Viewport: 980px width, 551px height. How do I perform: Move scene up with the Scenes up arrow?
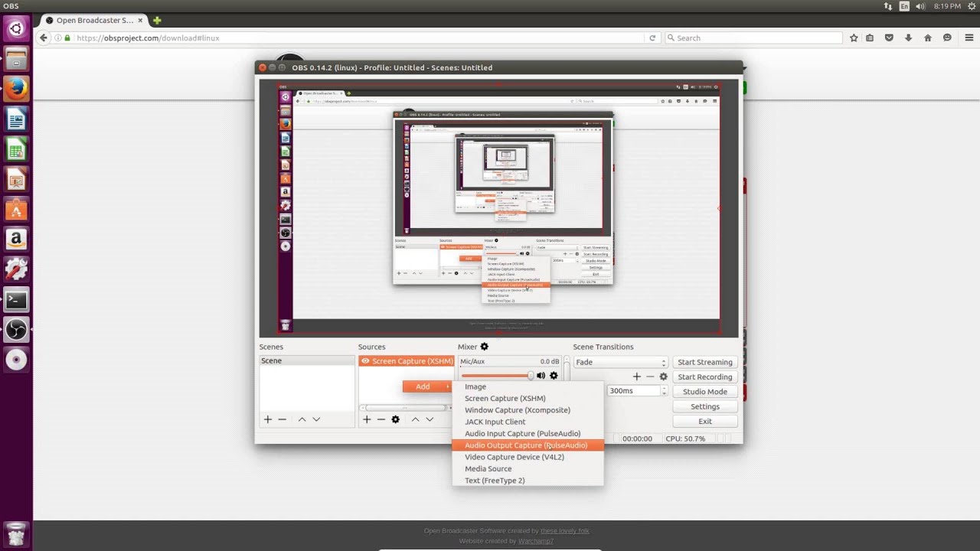pyautogui.click(x=302, y=419)
